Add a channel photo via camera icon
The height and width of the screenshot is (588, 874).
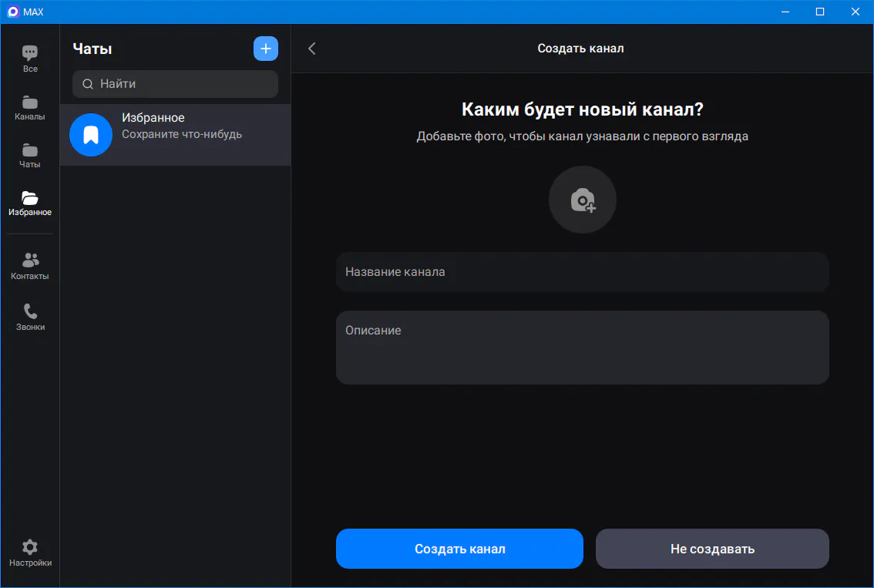tap(583, 200)
